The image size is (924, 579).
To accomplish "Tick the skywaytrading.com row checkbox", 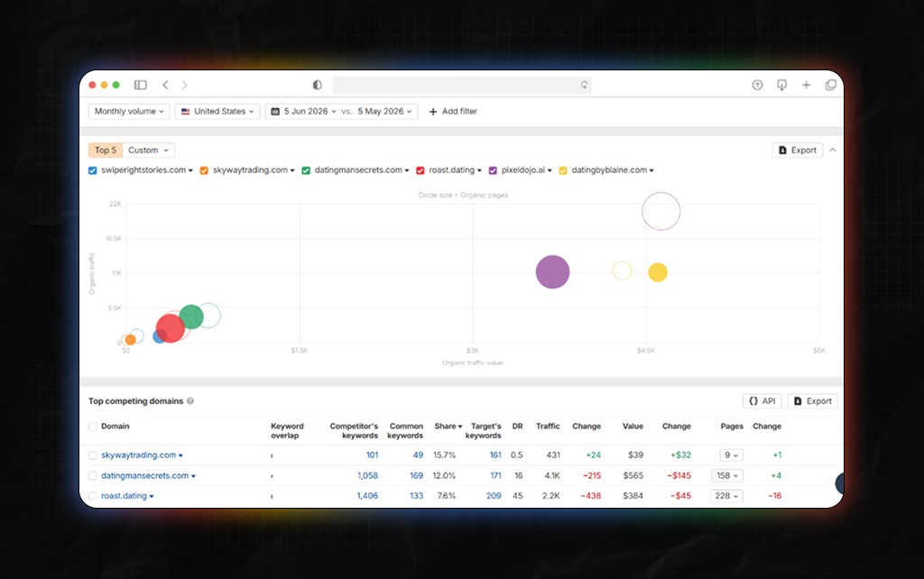I will [93, 455].
